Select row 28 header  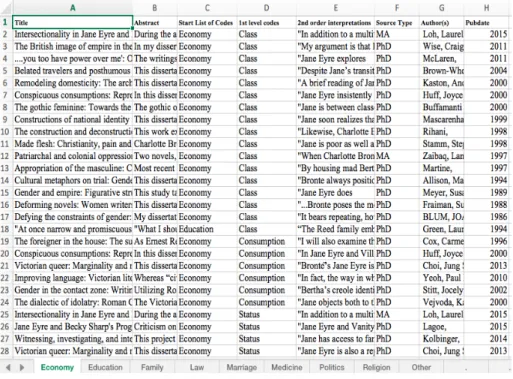pyautogui.click(x=5, y=351)
